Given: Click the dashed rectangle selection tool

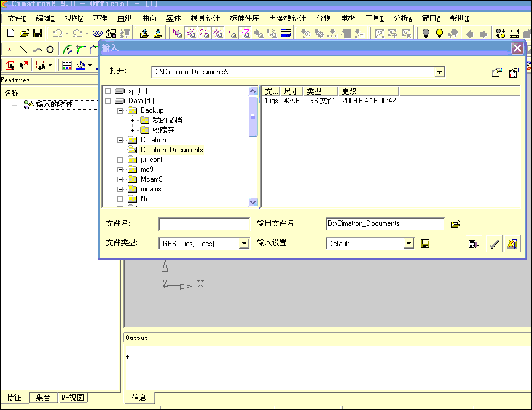Looking at the screenshot, I should [41, 65].
